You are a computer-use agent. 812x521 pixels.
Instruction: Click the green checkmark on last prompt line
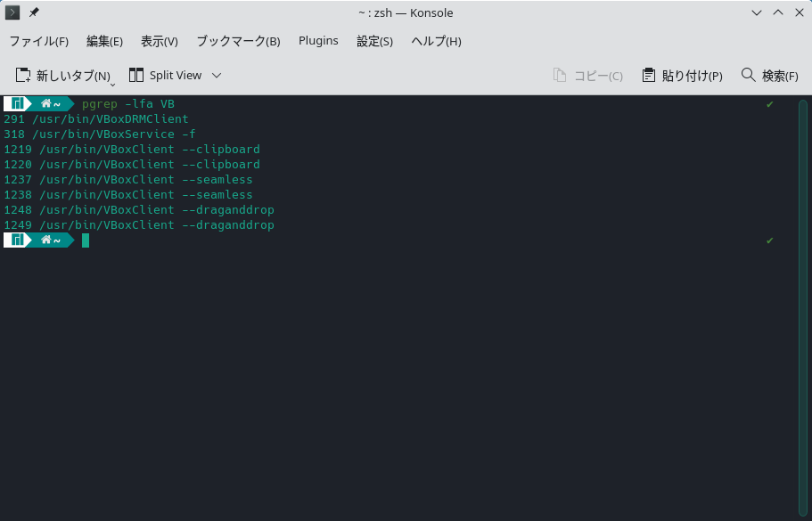tap(770, 240)
